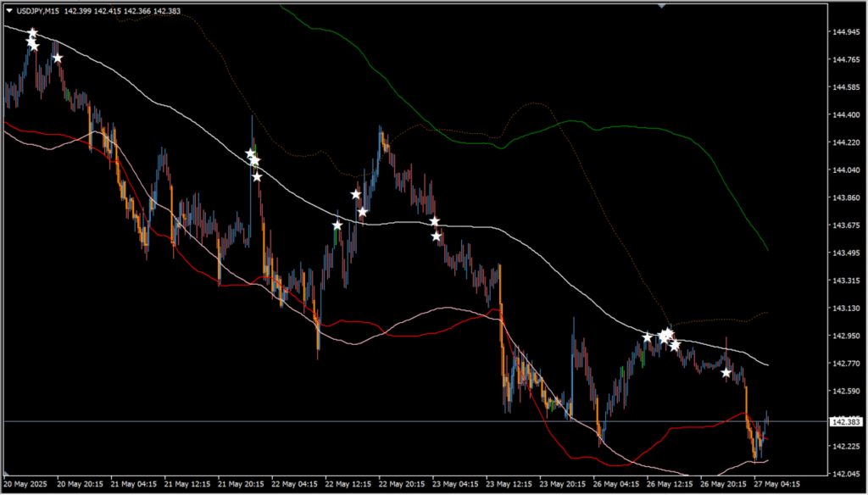Click the 144.220 price axis label
Image resolution: width=868 pixels, height=495 pixels.
(846, 142)
